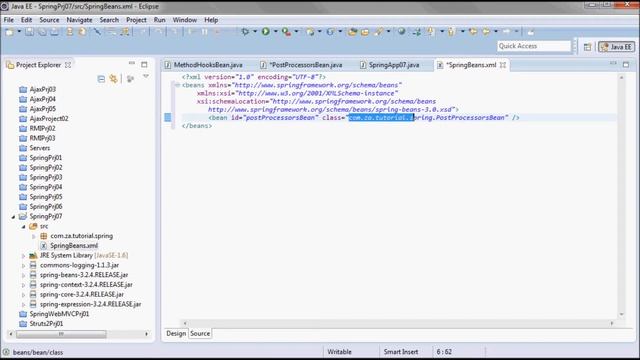Screen dimensions: 640x360
Task: Click the Forward navigation arrow icon
Action: tap(507, 31)
